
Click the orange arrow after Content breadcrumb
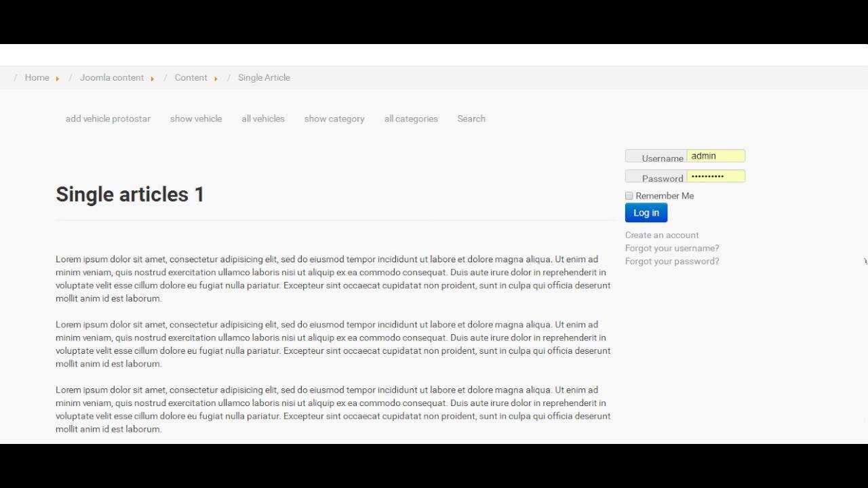(216, 79)
